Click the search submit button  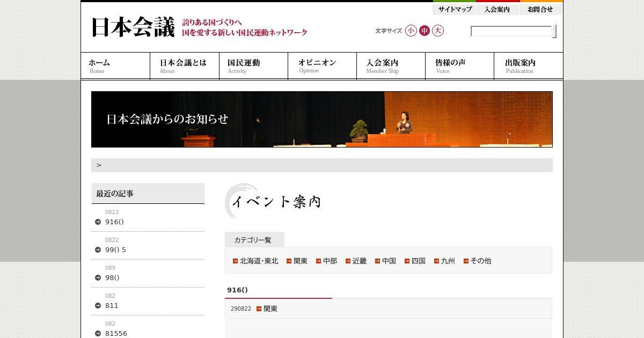pyautogui.click(x=554, y=31)
